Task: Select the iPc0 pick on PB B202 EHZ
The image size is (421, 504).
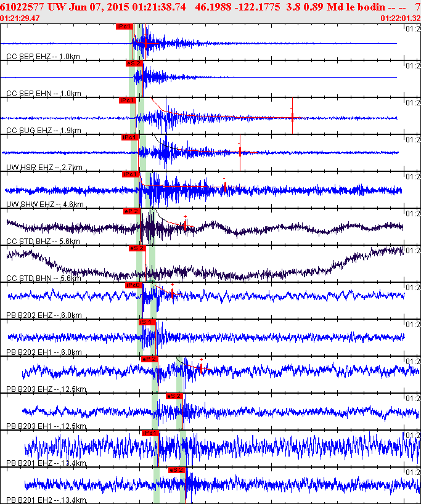Action: click(x=134, y=285)
